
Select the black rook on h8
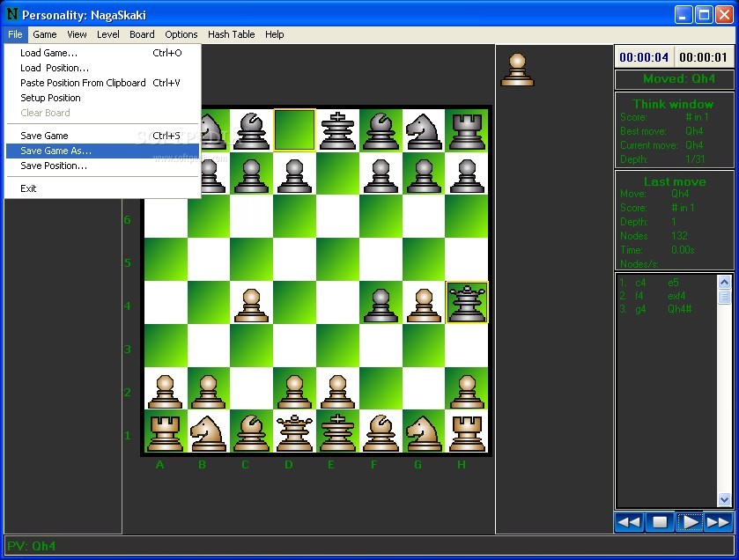(467, 130)
